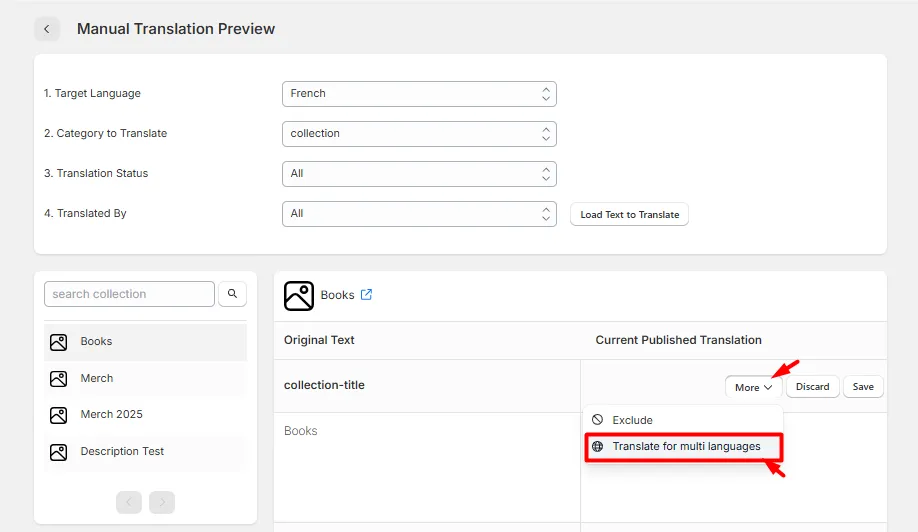Click image icon beside Merch list item
The image size is (918, 532).
coord(59,379)
